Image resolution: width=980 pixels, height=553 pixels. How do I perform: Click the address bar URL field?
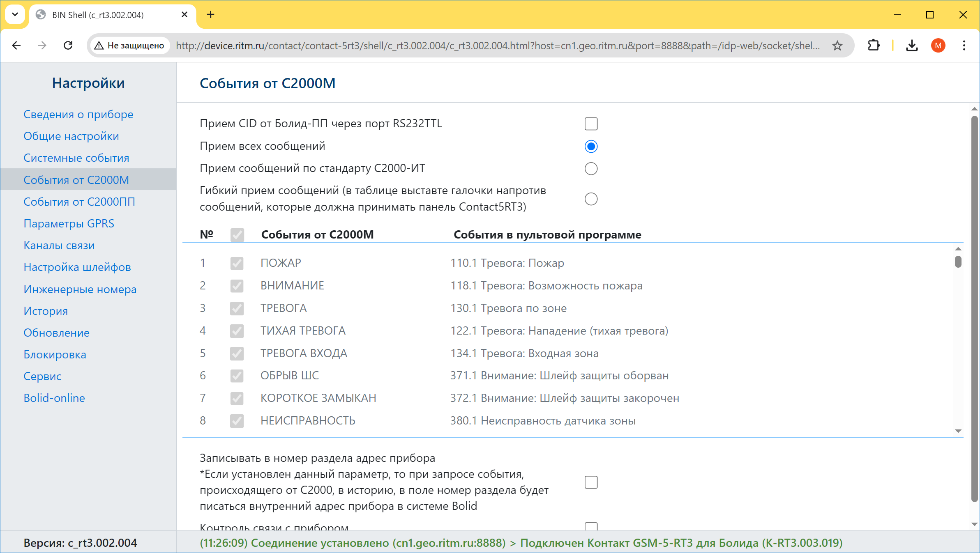498,46
